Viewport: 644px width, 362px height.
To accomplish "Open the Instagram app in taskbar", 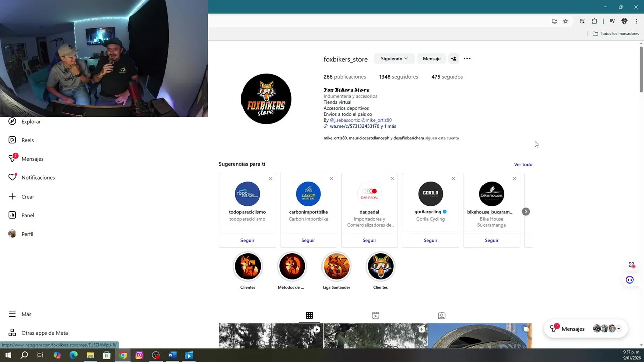I will [x=139, y=355].
